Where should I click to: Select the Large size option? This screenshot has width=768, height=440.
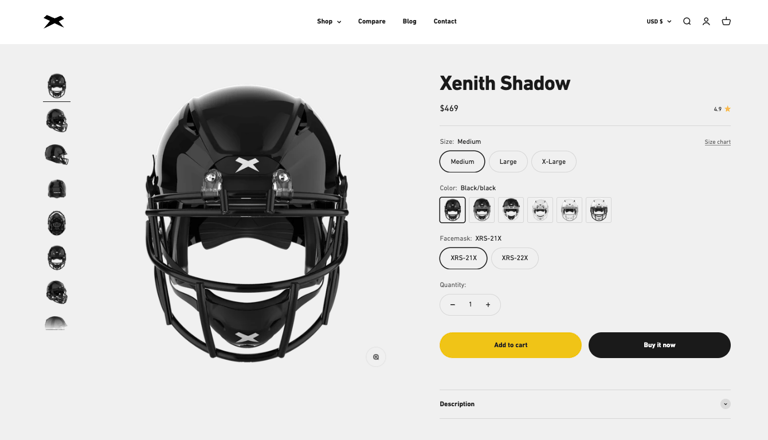508,162
